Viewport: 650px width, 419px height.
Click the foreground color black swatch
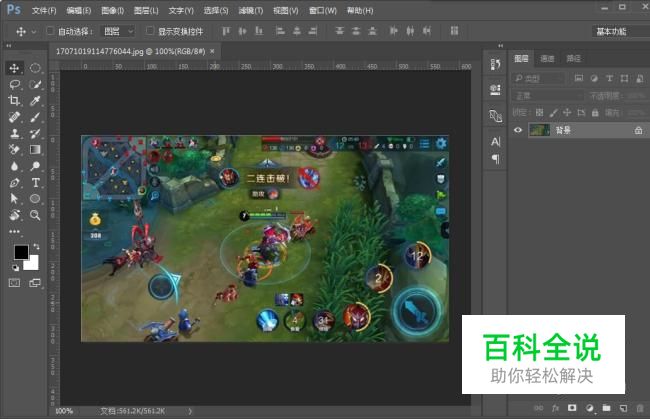[x=20, y=252]
